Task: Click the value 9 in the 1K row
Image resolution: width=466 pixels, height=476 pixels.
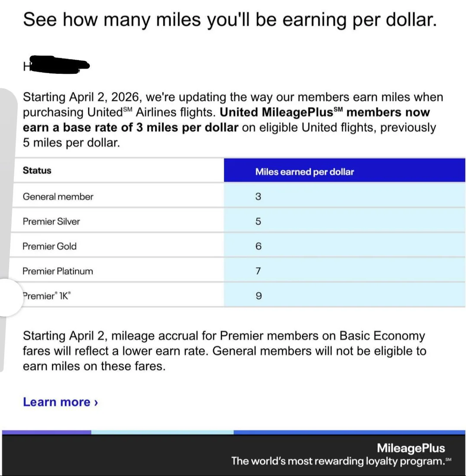Action: pyautogui.click(x=258, y=296)
